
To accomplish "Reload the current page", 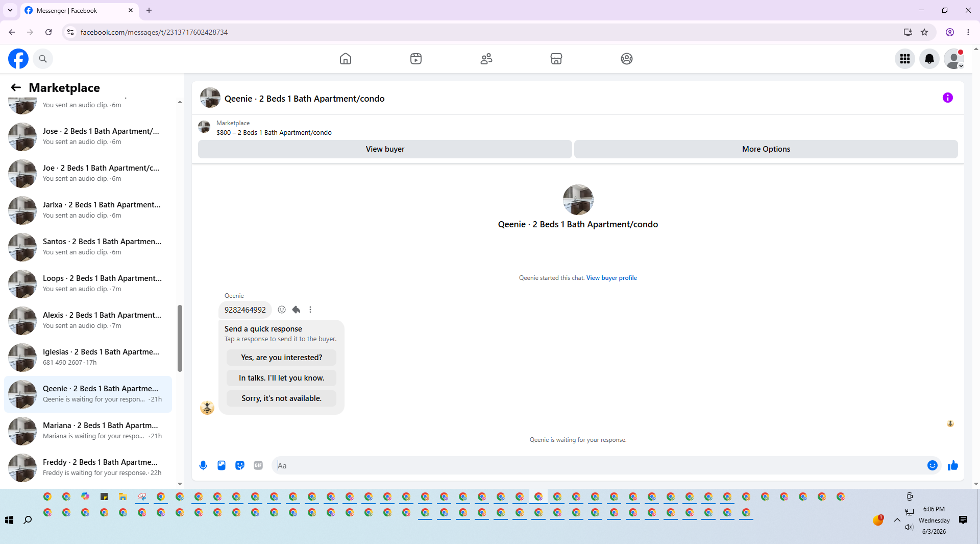I will [x=48, y=32].
